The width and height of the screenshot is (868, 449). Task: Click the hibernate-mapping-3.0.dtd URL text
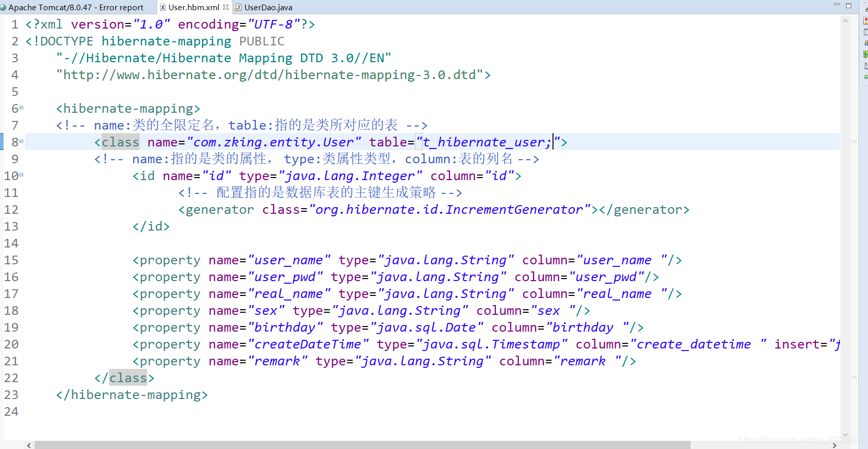coord(269,74)
